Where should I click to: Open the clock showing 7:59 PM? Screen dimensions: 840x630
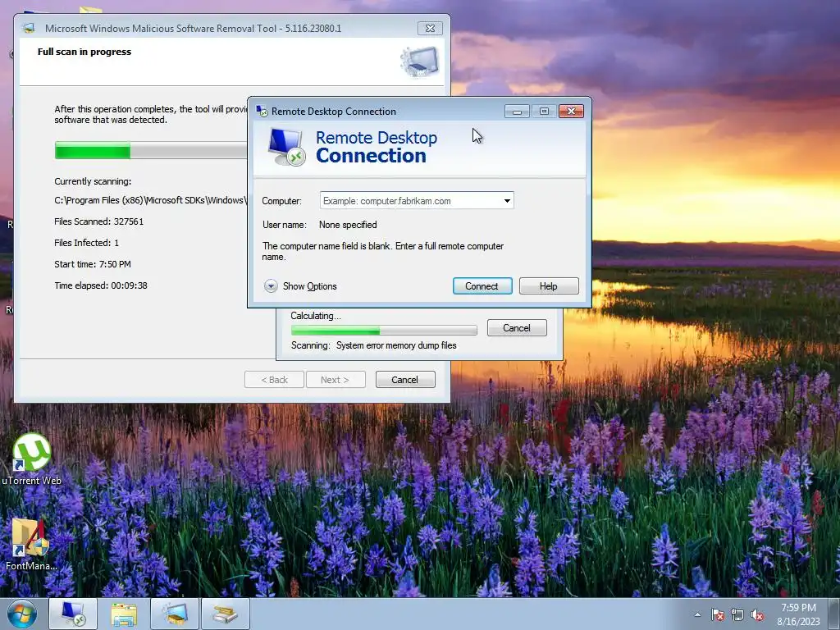(798, 614)
